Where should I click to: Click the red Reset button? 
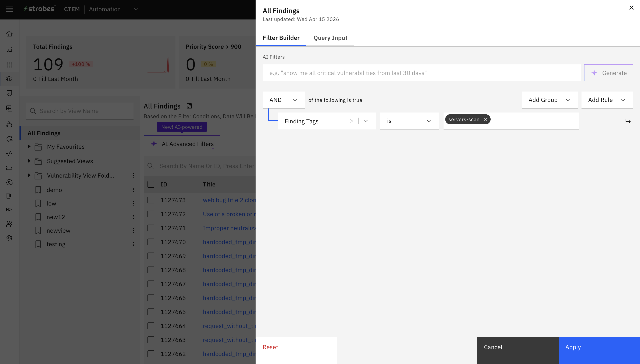coord(270,347)
